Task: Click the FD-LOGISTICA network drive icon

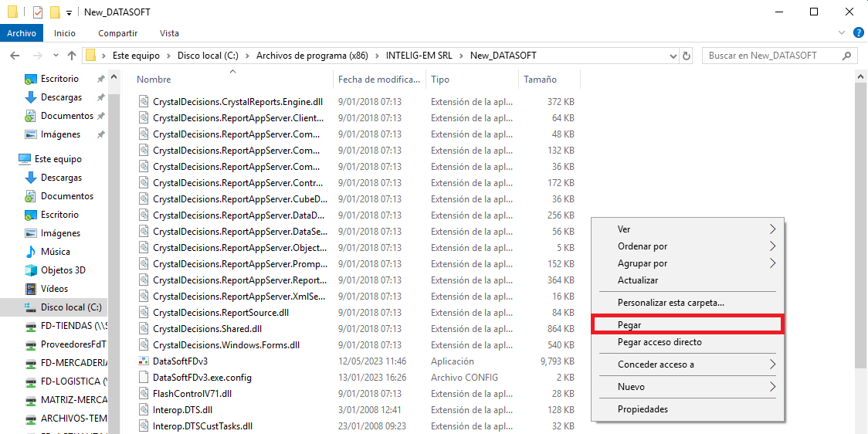Action: [31, 381]
